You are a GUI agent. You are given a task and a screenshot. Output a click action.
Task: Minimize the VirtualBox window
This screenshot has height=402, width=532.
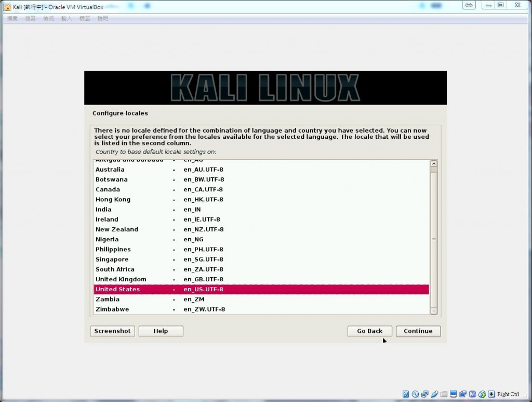488,5
